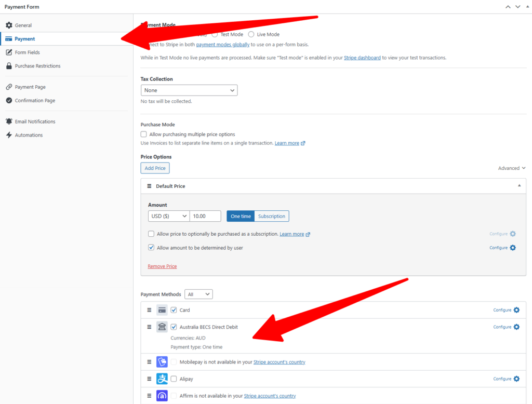Go to Email Notifications section
532x404 pixels.
point(35,122)
